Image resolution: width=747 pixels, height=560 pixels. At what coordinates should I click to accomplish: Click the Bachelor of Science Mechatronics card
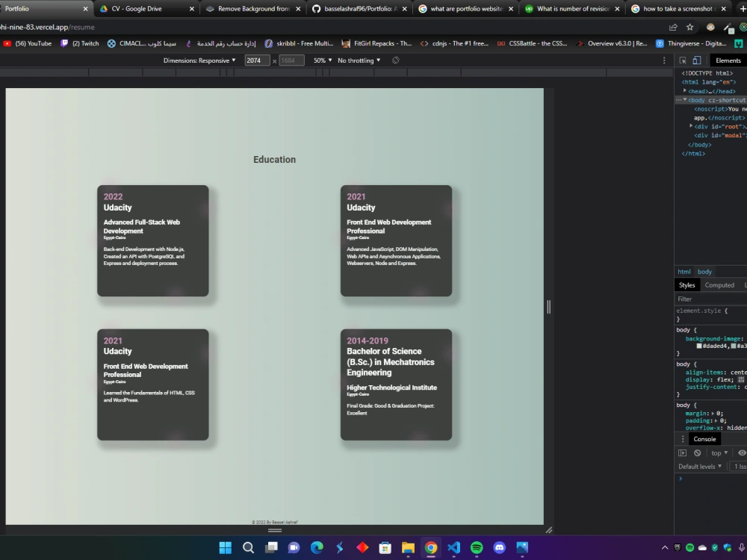pyautogui.click(x=397, y=385)
